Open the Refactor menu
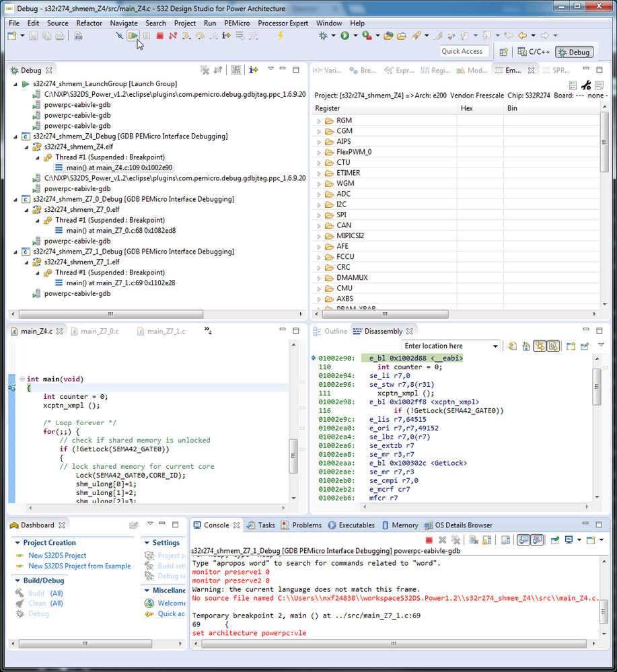Screen dimensions: 617x672 click(89, 23)
